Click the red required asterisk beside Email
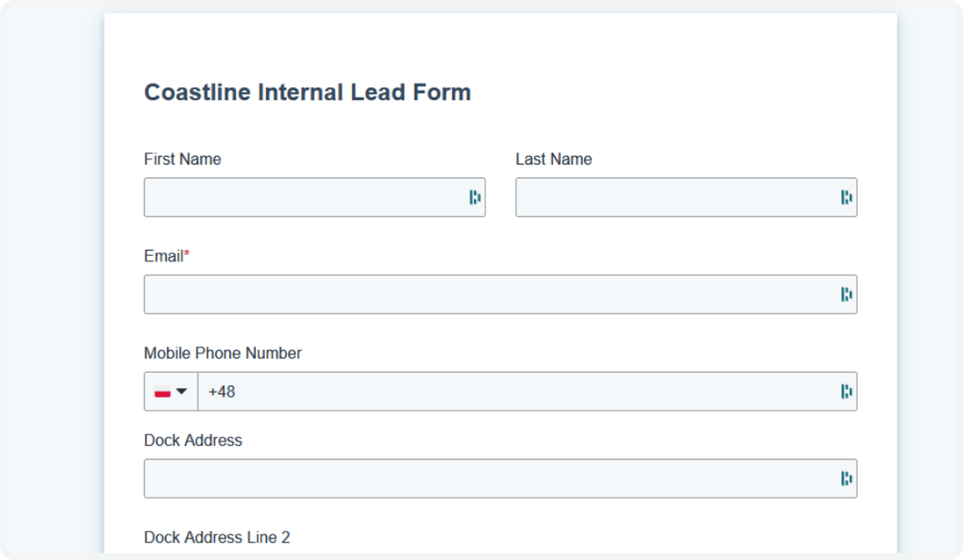964x560 pixels. (187, 254)
